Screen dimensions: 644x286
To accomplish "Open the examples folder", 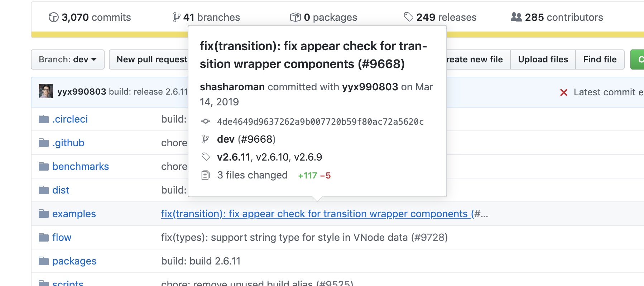I will tap(74, 214).
